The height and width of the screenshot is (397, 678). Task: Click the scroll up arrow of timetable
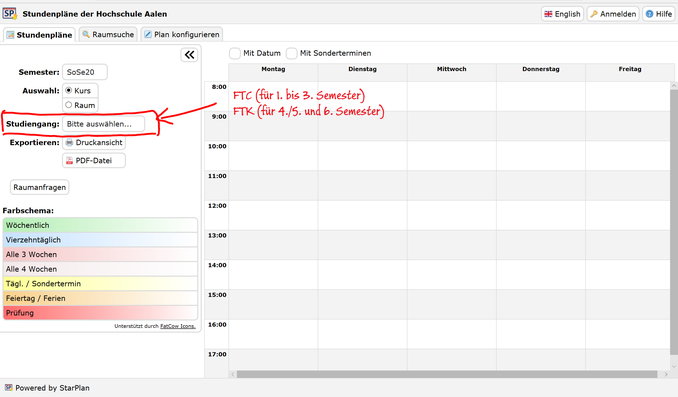(x=674, y=86)
